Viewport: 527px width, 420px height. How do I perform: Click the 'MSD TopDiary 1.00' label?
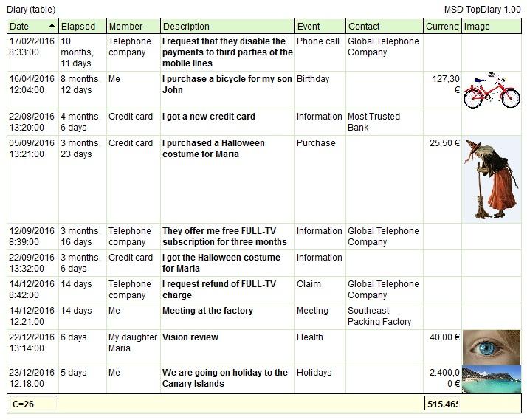(482, 10)
